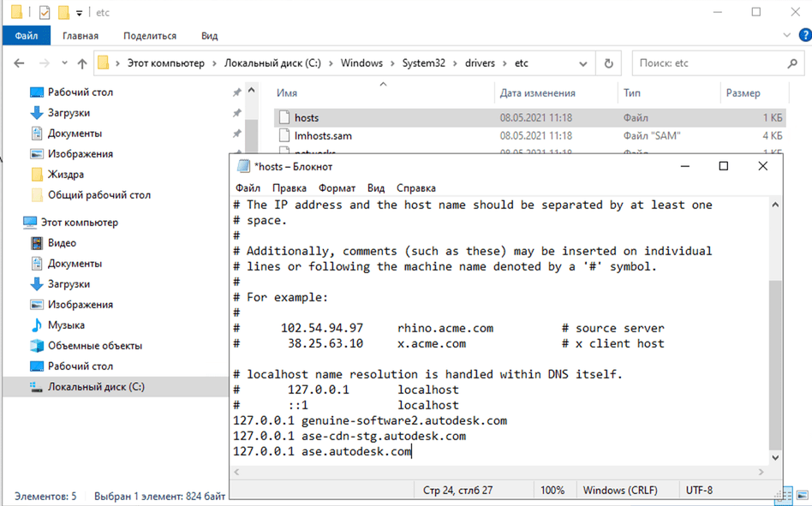812x506 pixels.
Task: Click Windows breadcrumb segment
Action: 361,63
